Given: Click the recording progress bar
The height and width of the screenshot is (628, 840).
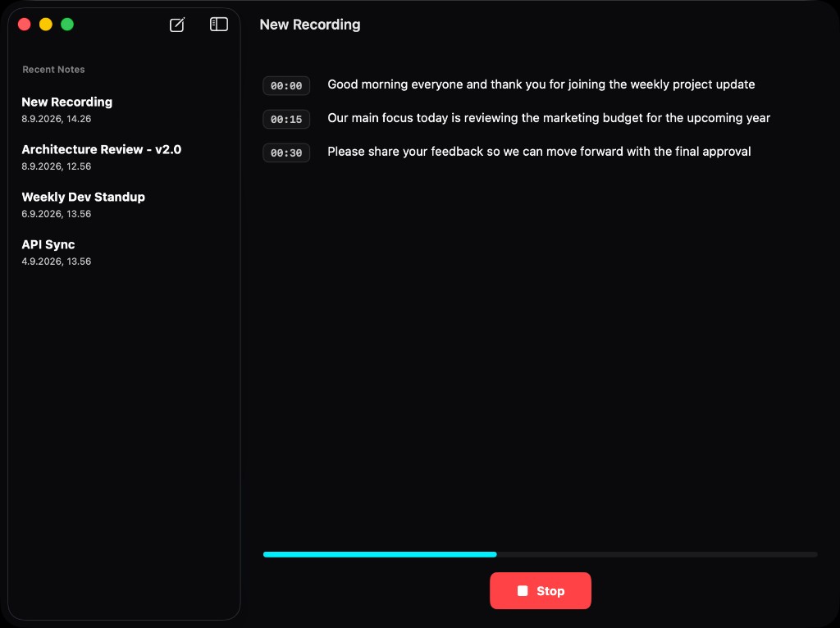Looking at the screenshot, I should pyautogui.click(x=540, y=555).
